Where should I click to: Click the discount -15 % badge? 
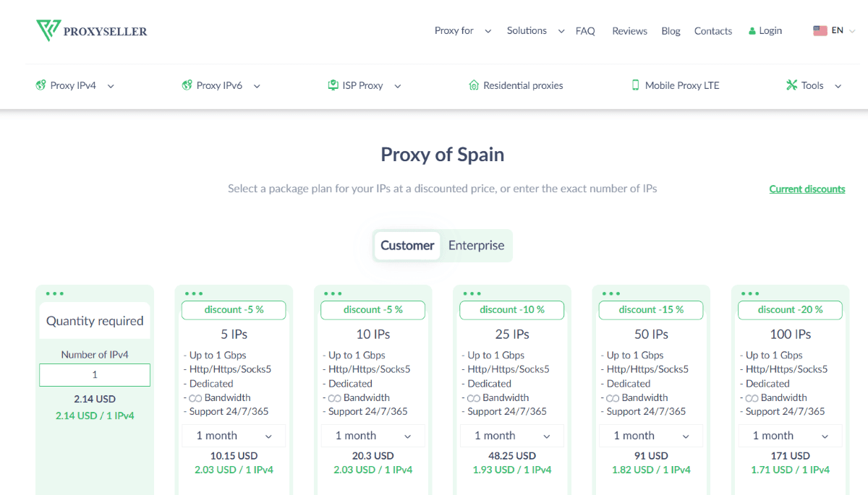[x=651, y=310]
